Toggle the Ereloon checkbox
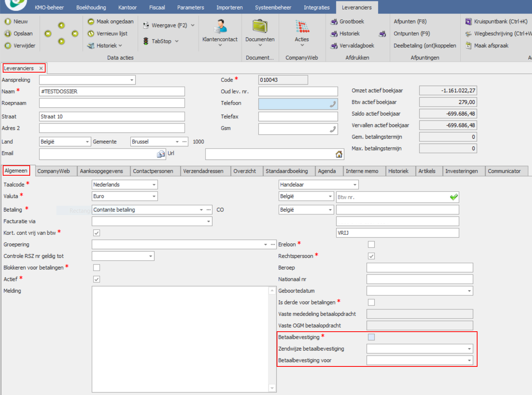This screenshot has width=532, height=395. point(371,244)
